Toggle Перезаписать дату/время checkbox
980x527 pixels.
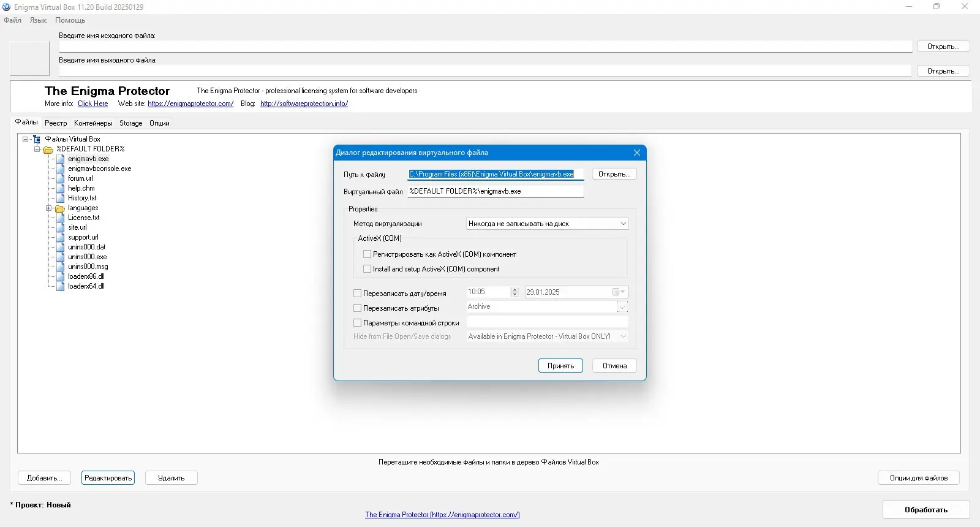[x=358, y=293]
